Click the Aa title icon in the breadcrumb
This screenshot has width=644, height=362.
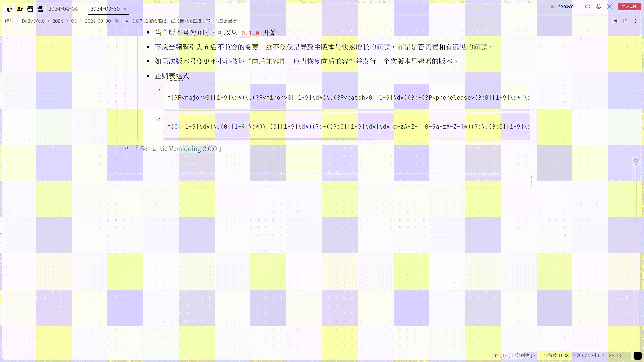click(x=127, y=21)
